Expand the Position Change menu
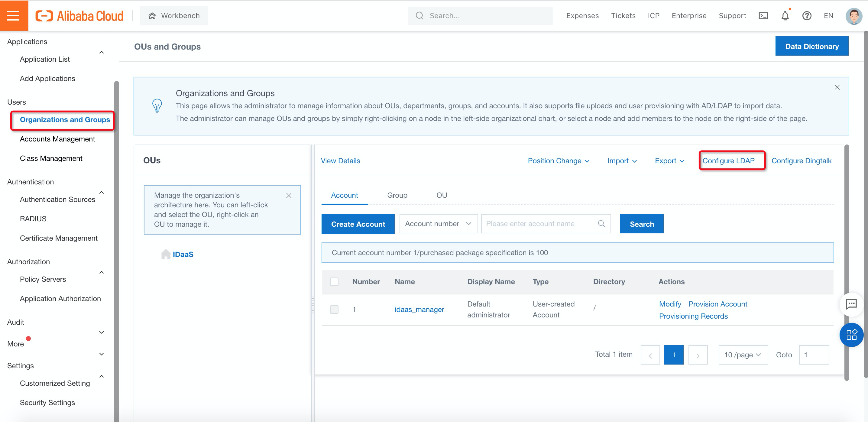Image resolution: width=868 pixels, height=422 pixels. click(558, 161)
